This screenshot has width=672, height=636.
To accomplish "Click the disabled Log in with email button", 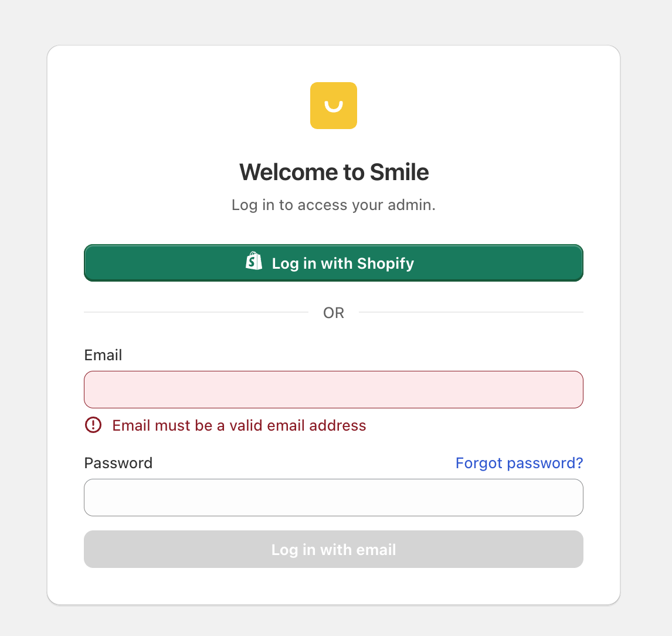I will pyautogui.click(x=334, y=549).
